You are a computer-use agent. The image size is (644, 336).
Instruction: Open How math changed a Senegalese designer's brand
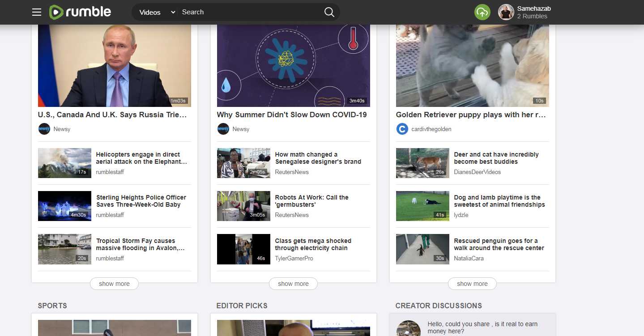318,158
